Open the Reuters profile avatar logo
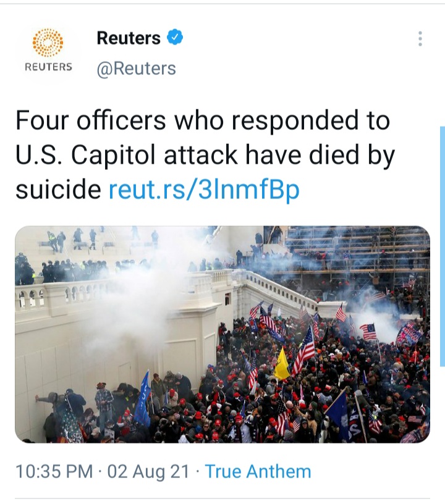The image size is (445, 504). [48, 51]
